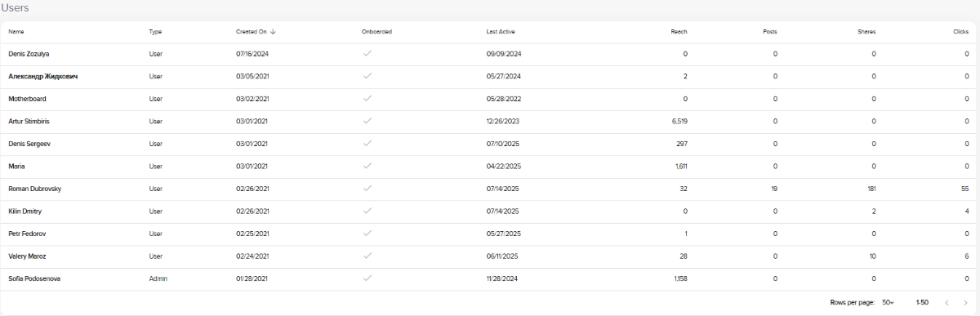The width and height of the screenshot is (980, 316).
Task: Click posts value 19
Action: (x=773, y=189)
